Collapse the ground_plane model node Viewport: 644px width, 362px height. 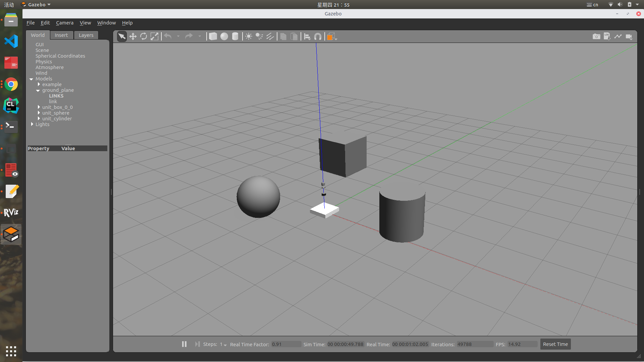click(x=38, y=90)
